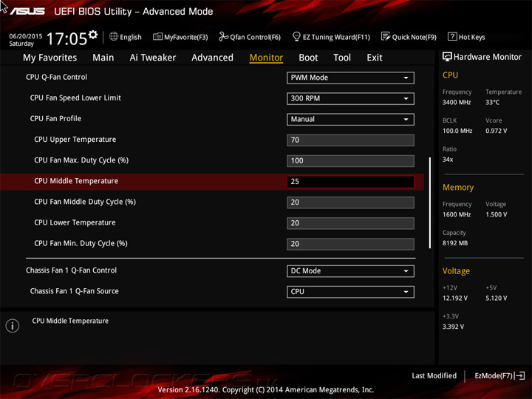Select the Chassis Fan 1 Q-Fan Source label
This screenshot has width=532, height=399.
click(x=75, y=291)
